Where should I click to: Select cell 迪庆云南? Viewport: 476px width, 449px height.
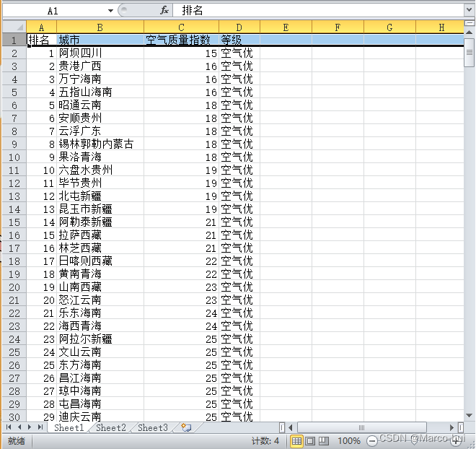100,417
